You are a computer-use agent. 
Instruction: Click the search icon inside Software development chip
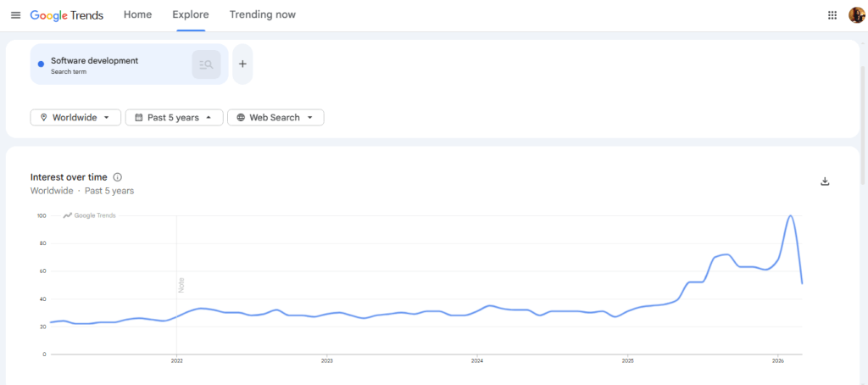click(x=206, y=64)
